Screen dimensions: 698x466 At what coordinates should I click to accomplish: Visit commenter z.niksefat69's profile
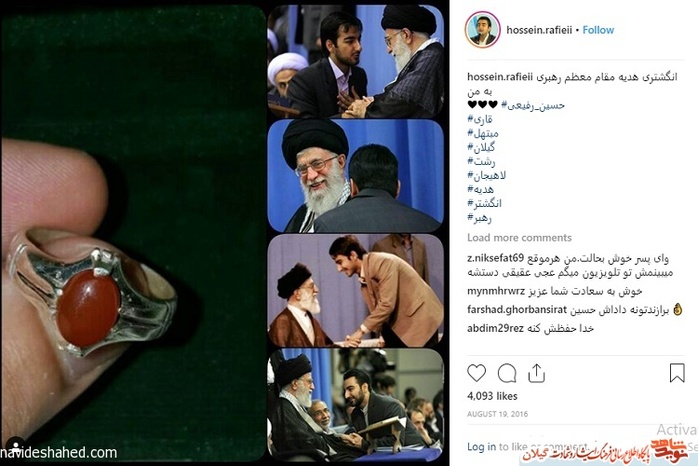(x=495, y=258)
